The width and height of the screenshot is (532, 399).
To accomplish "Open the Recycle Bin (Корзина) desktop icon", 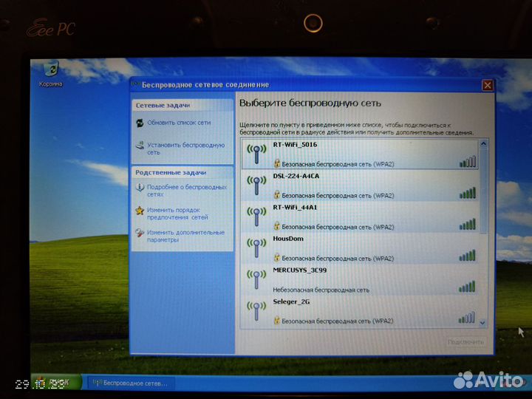I will pos(51,73).
